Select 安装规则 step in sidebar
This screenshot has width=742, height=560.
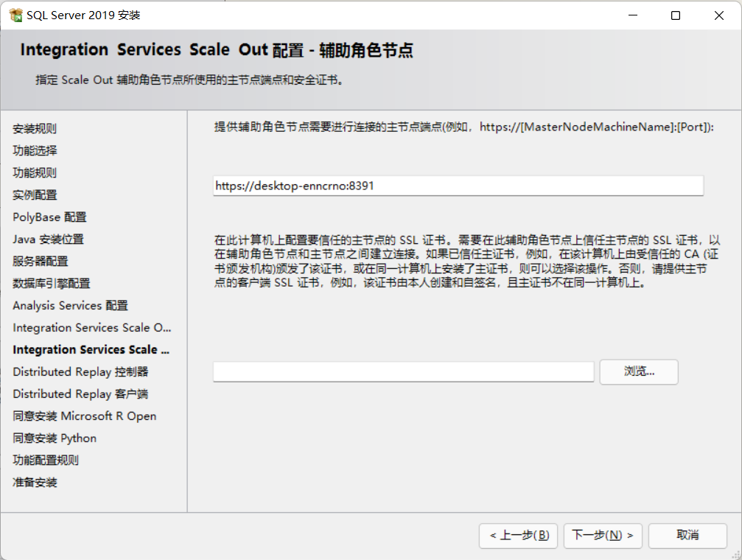(35, 128)
